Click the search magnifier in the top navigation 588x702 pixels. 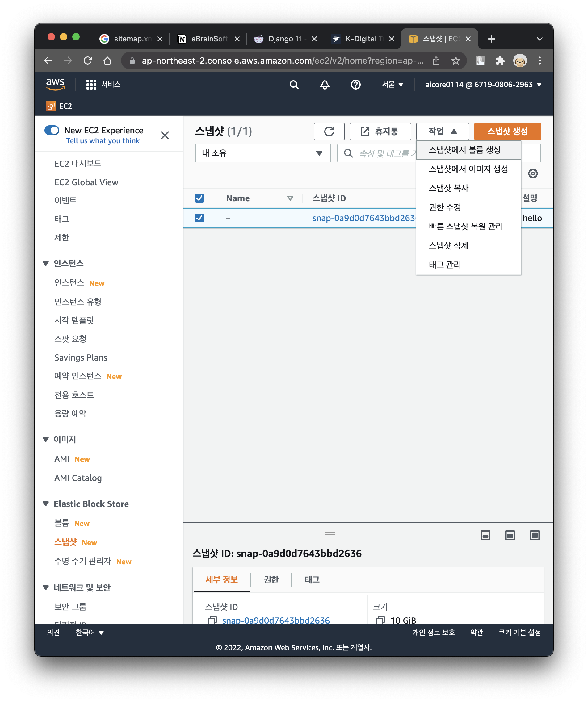coord(294,85)
